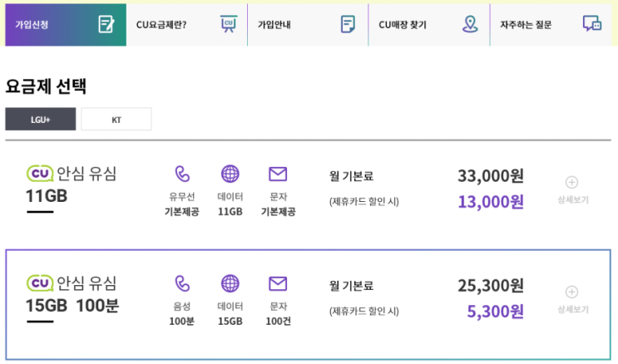This screenshot has height=364, width=618.
Task: Click the mail icon for 문자 기본제공
Action: [278, 174]
